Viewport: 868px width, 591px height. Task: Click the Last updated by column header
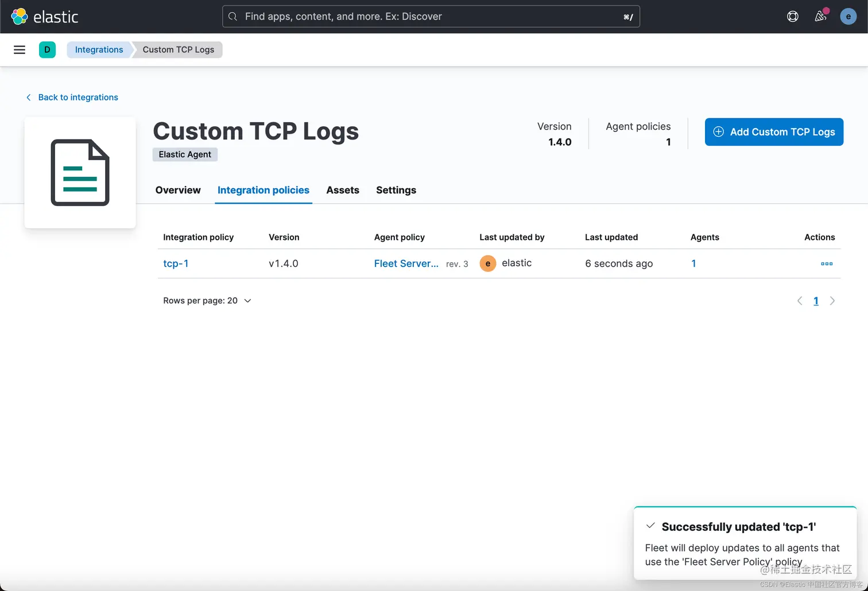[512, 237]
